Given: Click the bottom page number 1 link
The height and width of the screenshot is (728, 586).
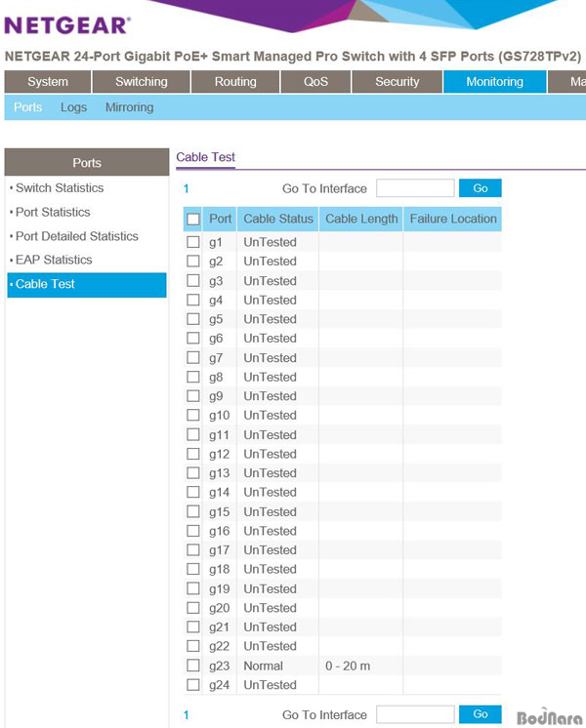Looking at the screenshot, I should coord(186,715).
